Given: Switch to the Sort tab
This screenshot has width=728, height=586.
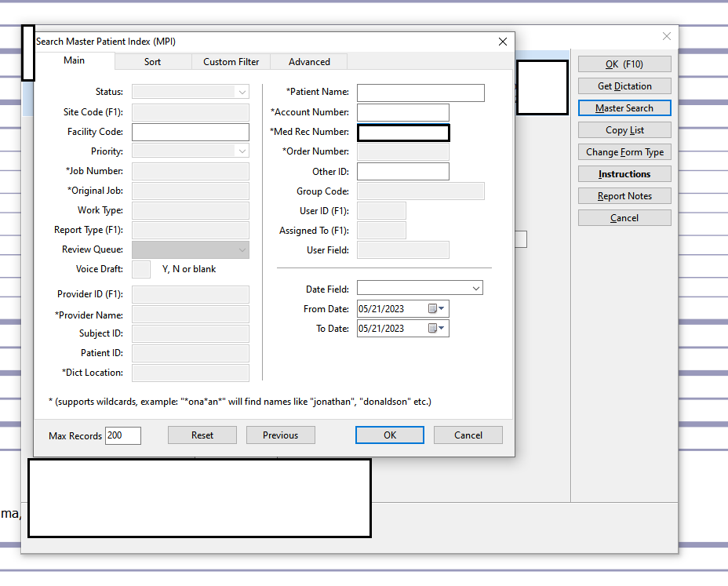Looking at the screenshot, I should coord(152,61).
